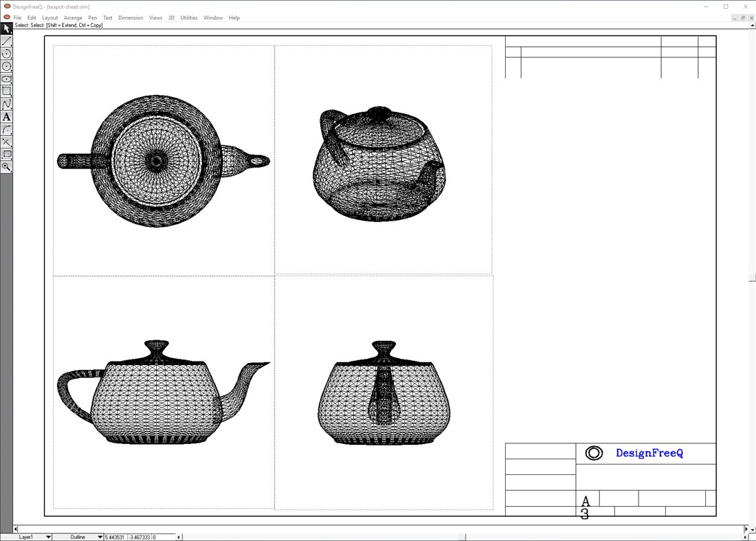Pick the rotation arc tool
The height and width of the screenshot is (541, 756).
click(x=8, y=54)
